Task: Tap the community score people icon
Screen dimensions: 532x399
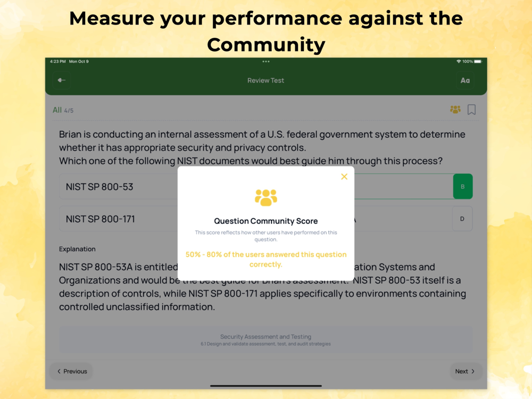Action: tap(455, 110)
